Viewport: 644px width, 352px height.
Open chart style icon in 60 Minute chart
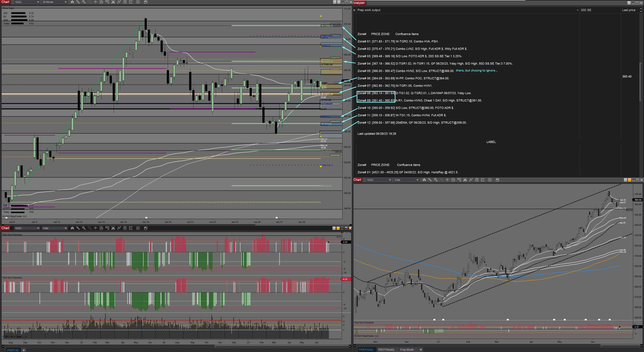tap(72, 2)
